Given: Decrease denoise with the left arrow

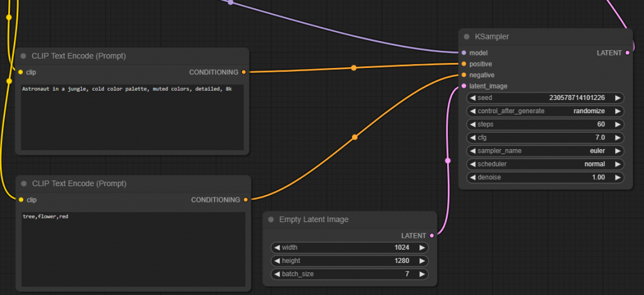Looking at the screenshot, I should (472, 177).
